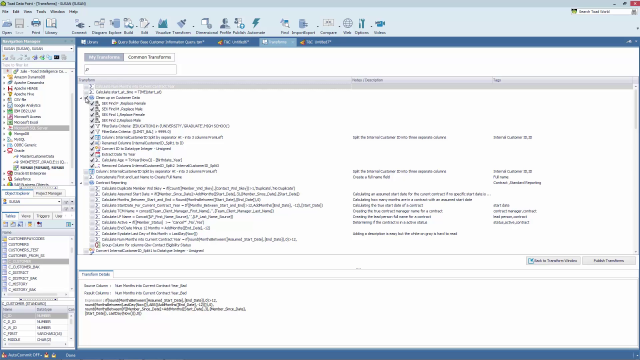Click the Build query icon
The image size is (640, 360).
pos(129,25)
